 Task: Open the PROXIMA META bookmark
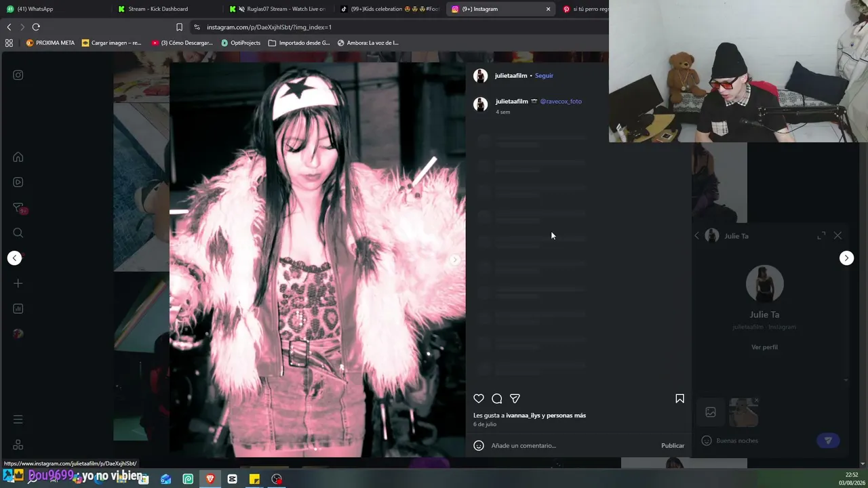[x=50, y=43]
